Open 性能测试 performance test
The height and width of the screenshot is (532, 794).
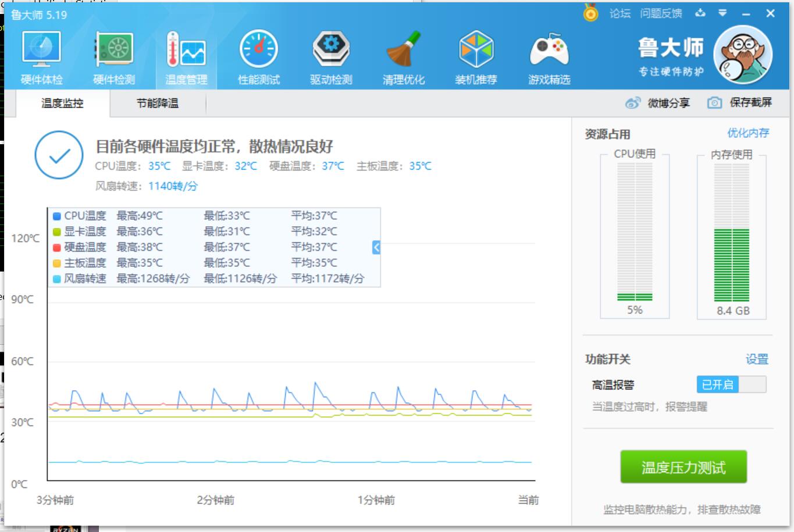click(258, 55)
